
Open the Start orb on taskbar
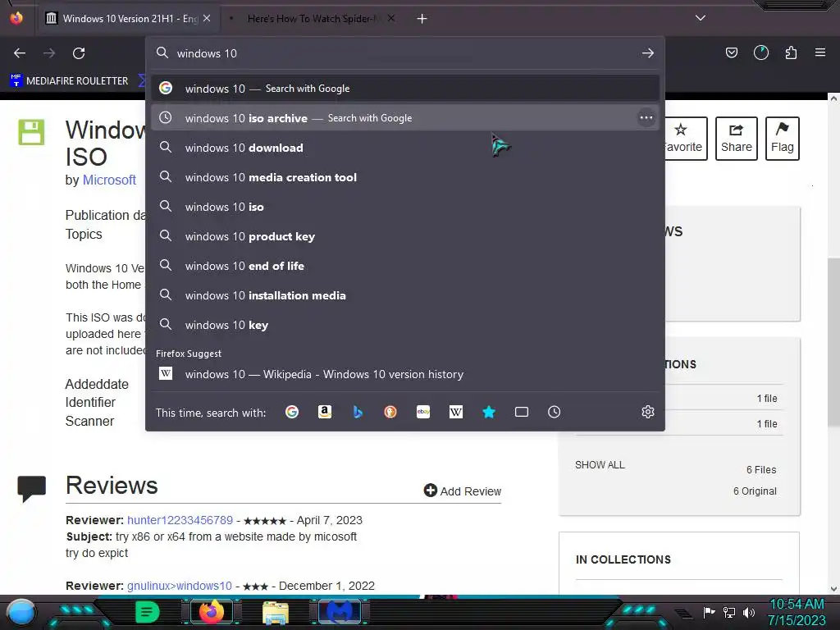pos(21,612)
